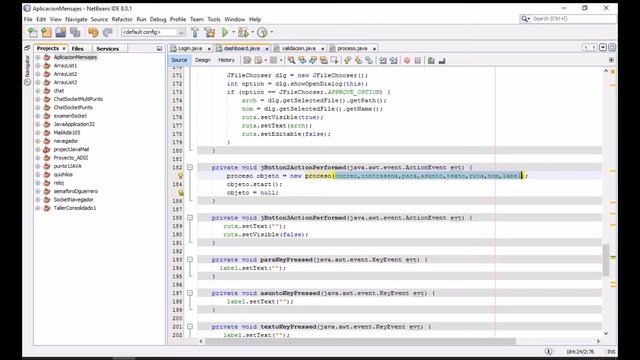
Task: Click the Clean and Build Project icon
Action: point(210,32)
